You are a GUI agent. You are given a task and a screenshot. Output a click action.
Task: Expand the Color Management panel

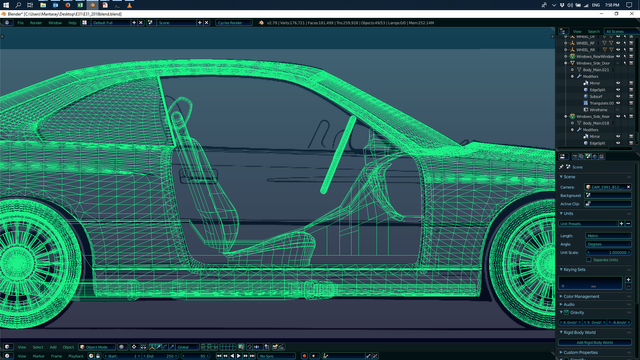(581, 296)
